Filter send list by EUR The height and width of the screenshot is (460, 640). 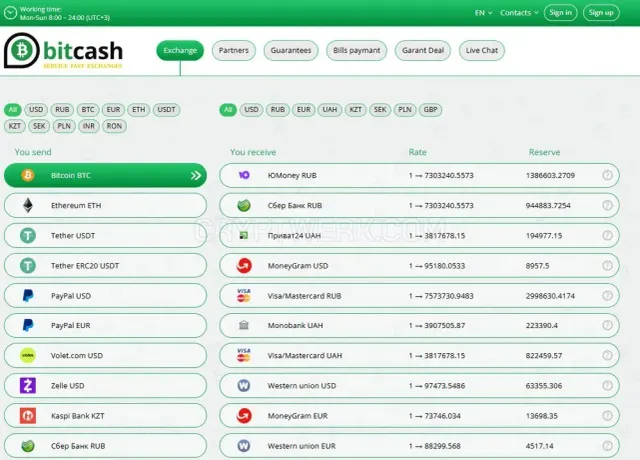tap(113, 109)
